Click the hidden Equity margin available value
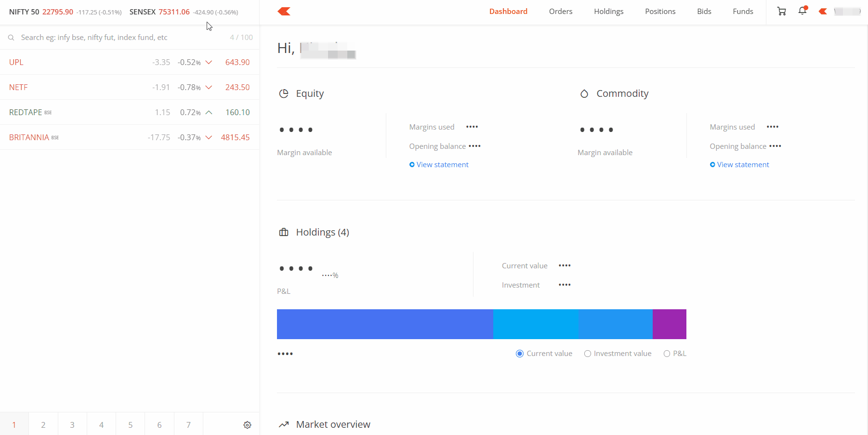 [x=296, y=130]
